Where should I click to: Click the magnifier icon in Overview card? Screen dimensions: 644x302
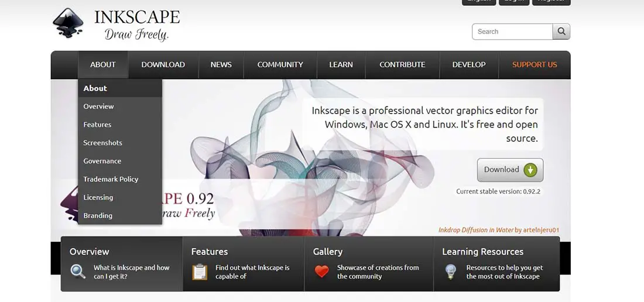pyautogui.click(x=78, y=272)
